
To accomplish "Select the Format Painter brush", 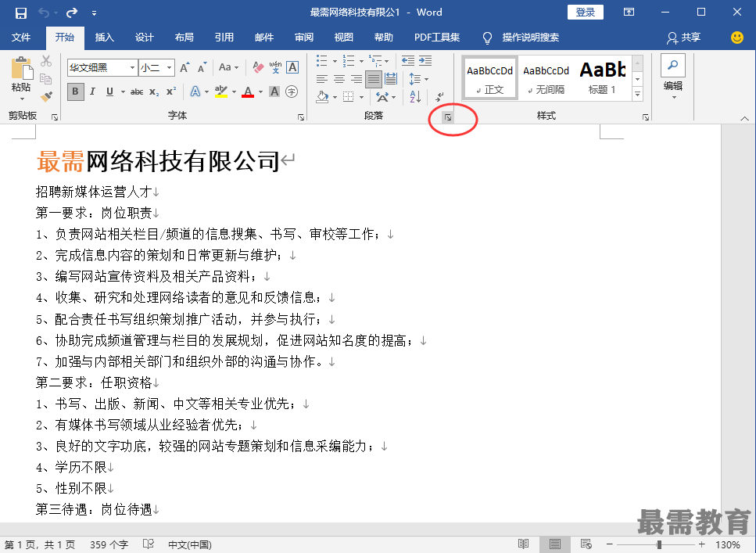I will (46, 96).
